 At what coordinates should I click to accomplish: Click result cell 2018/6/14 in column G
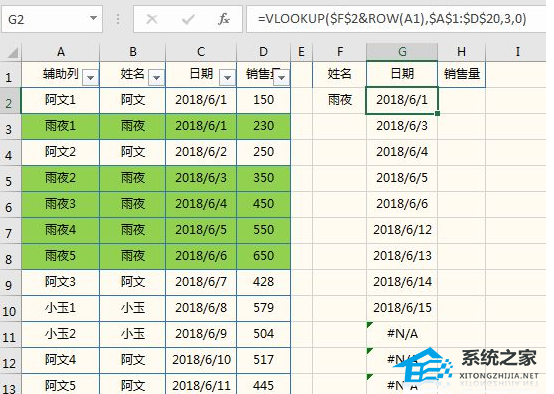[x=402, y=282]
